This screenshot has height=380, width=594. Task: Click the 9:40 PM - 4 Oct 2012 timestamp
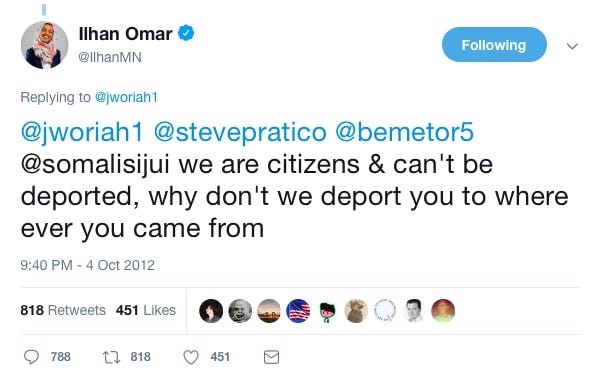point(88,265)
